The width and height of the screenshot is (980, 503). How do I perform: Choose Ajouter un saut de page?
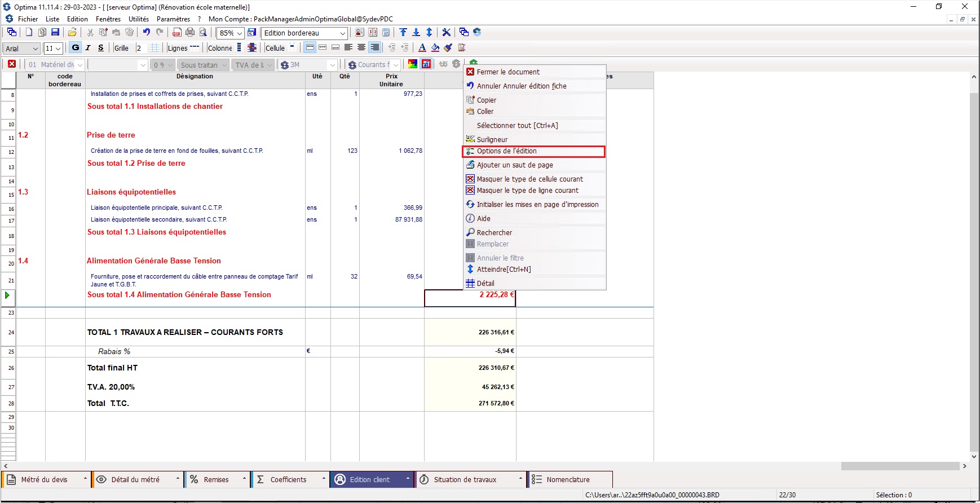point(533,165)
